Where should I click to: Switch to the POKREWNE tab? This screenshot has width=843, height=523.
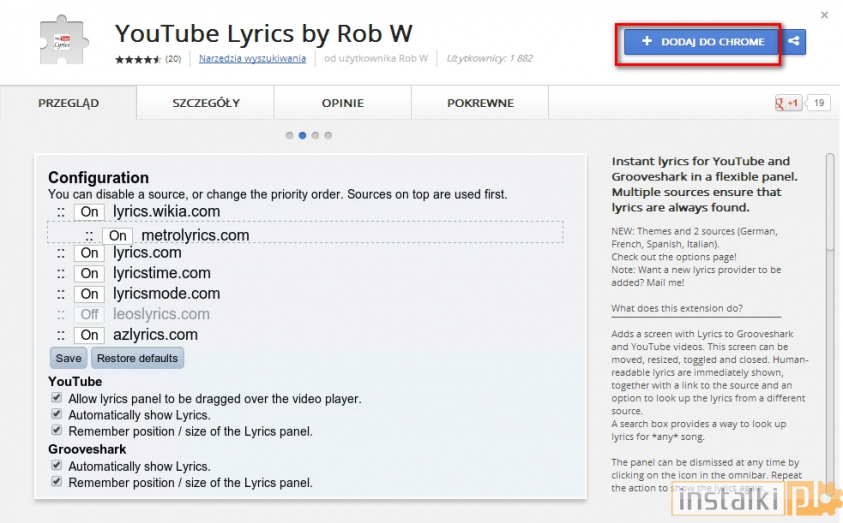tap(480, 103)
